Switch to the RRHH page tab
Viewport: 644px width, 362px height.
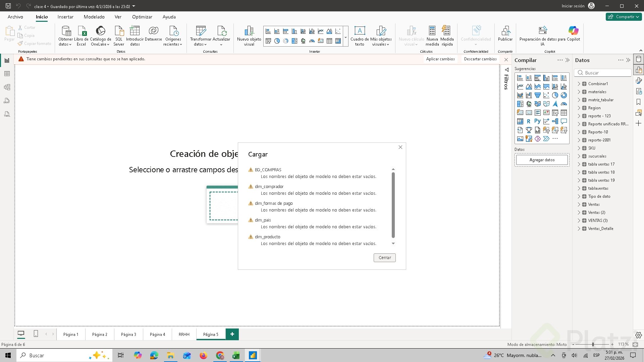[184, 335]
